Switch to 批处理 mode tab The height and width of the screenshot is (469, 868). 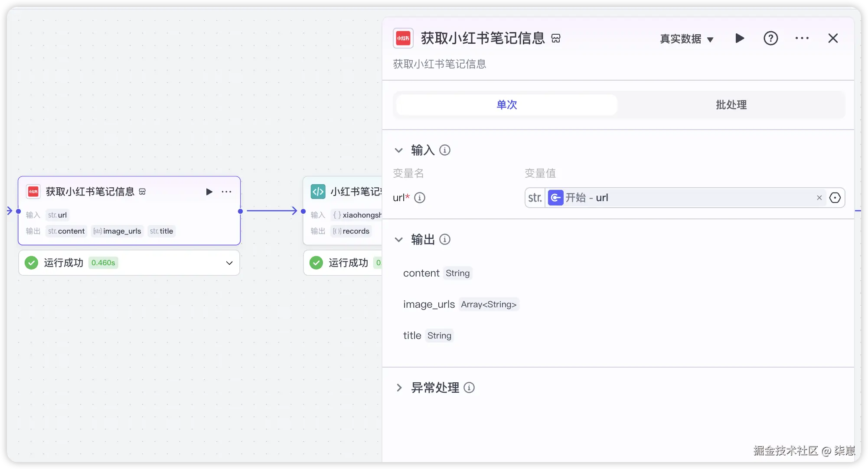[731, 104]
